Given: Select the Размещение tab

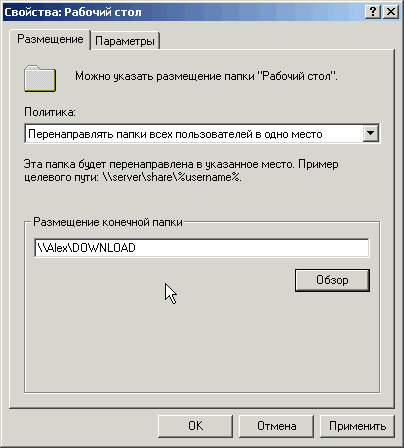Looking at the screenshot, I should click(50, 39).
